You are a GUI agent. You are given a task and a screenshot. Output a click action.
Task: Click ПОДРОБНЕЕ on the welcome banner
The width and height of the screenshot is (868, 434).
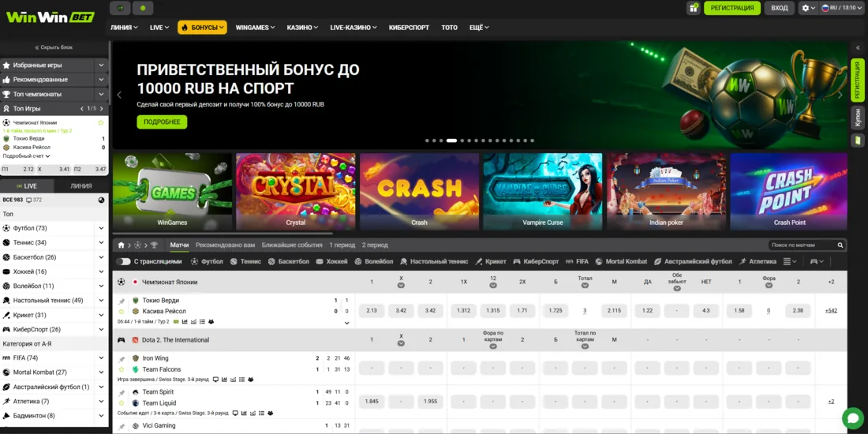pos(163,122)
